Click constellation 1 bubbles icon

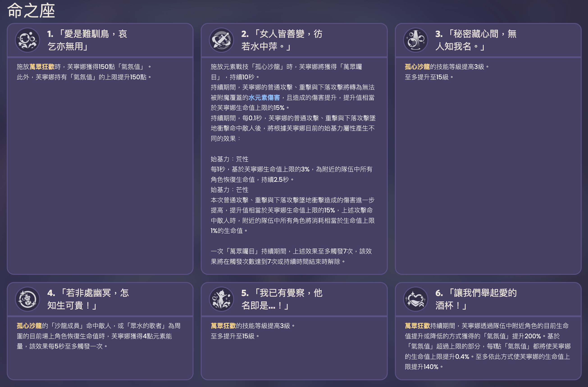pos(27,40)
